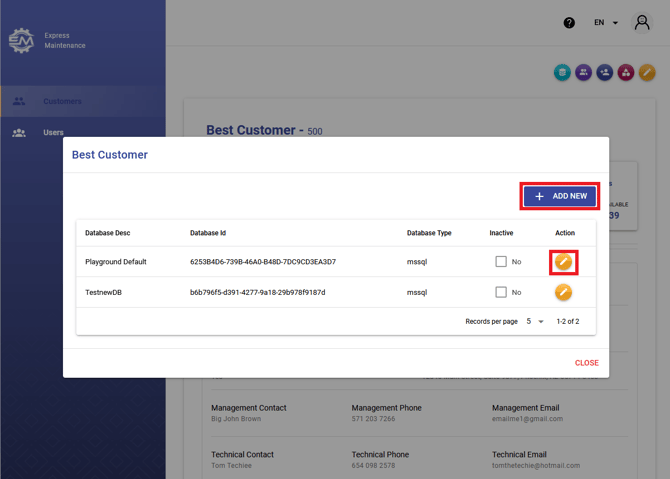
Task: Close the Best Customer dialog
Action: tap(586, 363)
